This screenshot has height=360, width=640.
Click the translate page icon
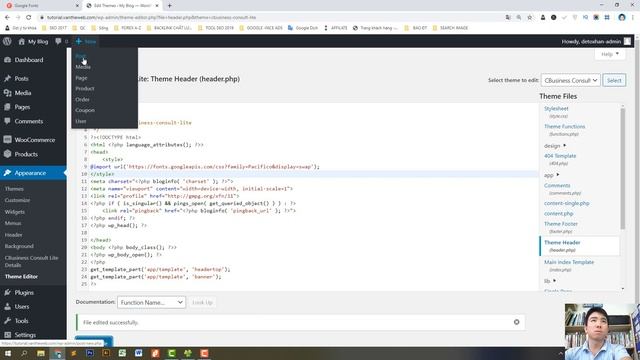coord(508,18)
